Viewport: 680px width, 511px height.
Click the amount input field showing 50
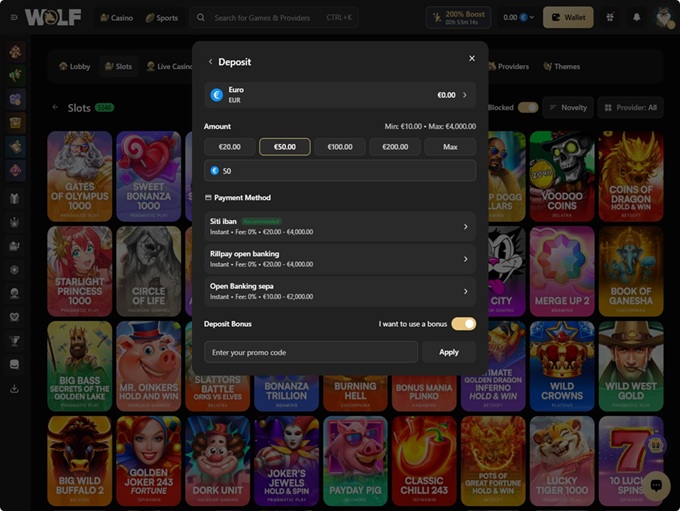tap(340, 171)
